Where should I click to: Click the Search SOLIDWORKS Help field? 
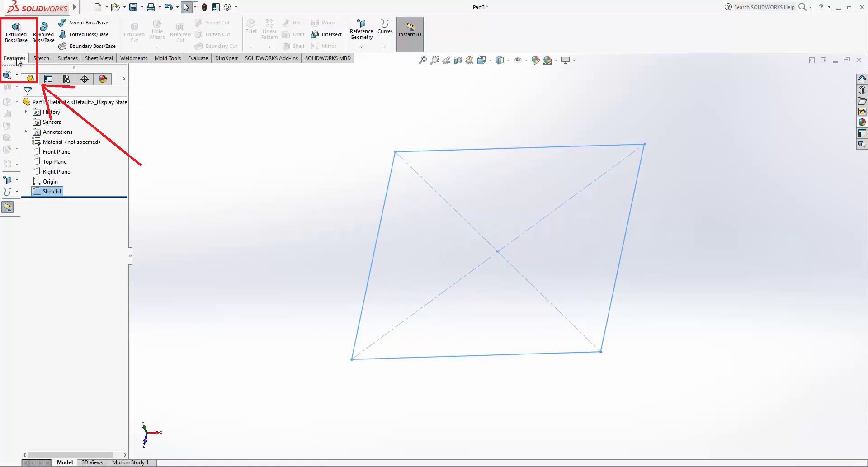764,7
